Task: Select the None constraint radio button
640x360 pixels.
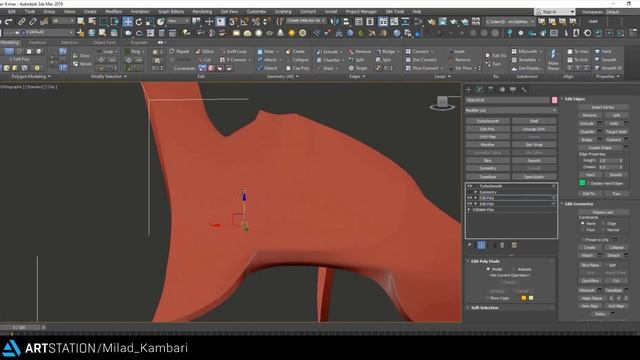Action: [582, 224]
